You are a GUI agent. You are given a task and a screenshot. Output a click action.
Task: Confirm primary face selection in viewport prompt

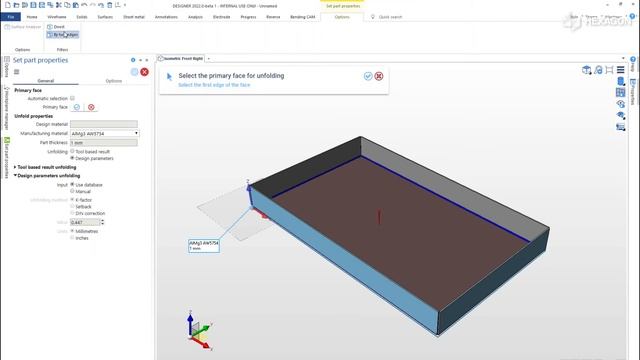(368, 76)
